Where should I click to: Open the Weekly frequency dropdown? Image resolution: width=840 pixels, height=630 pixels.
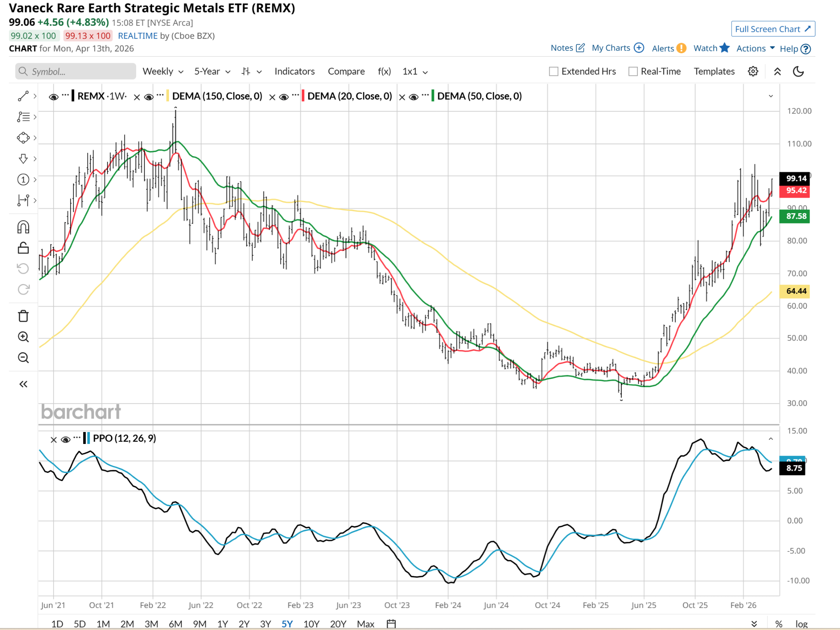[162, 71]
